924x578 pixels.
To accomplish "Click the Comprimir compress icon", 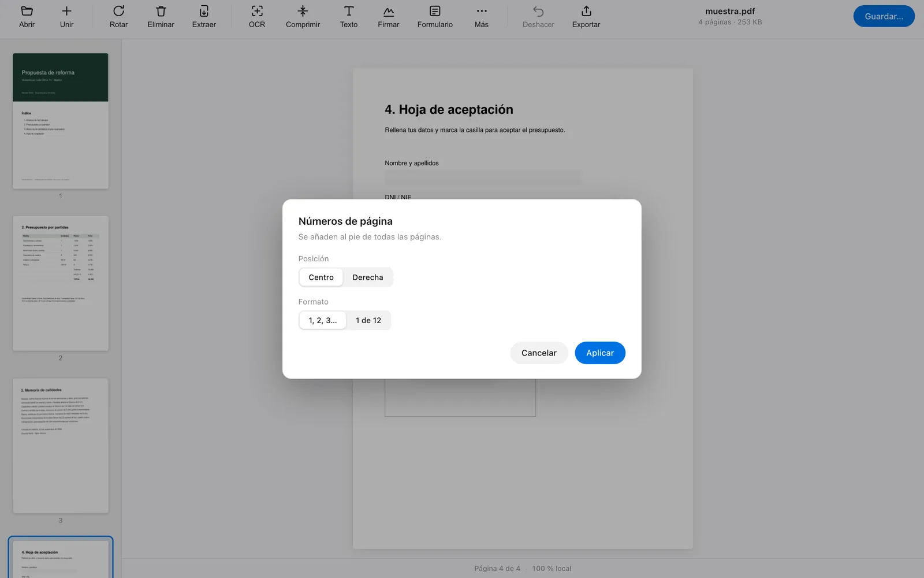I will (303, 17).
